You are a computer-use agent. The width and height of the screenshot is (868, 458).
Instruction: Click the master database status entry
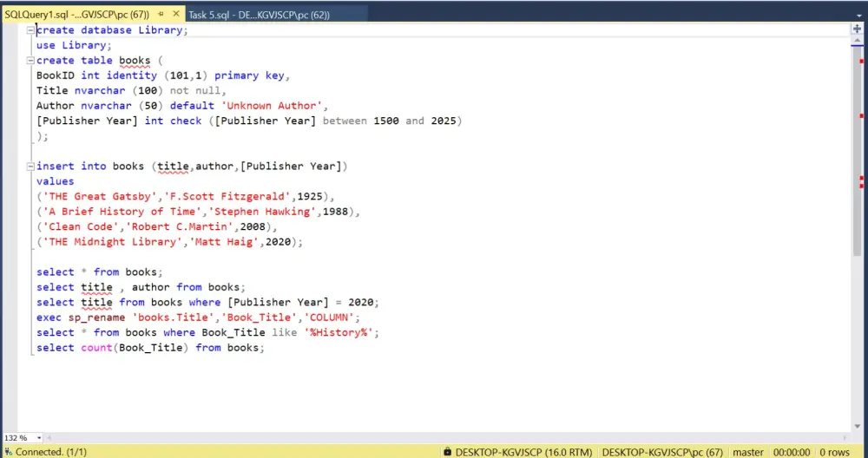pyautogui.click(x=748, y=452)
